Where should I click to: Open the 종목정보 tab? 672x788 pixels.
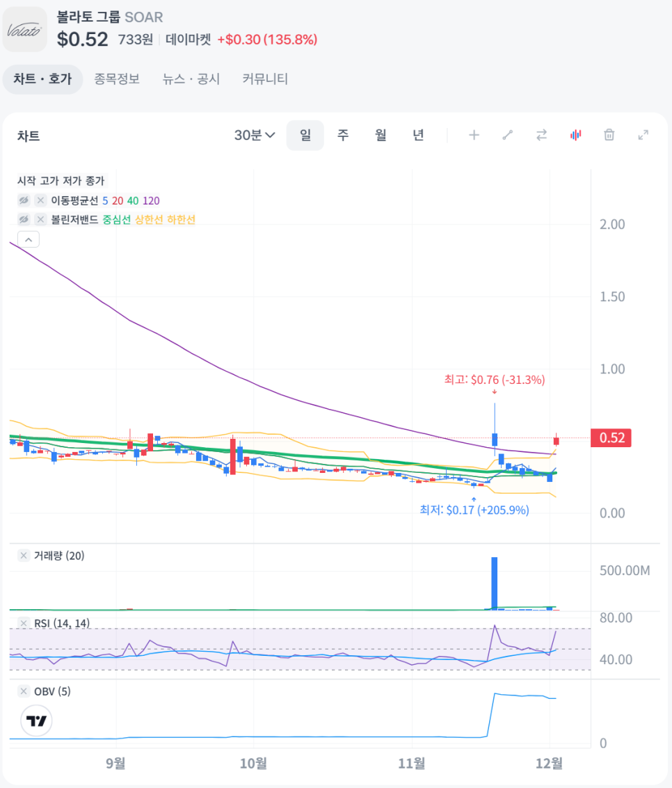point(117,79)
